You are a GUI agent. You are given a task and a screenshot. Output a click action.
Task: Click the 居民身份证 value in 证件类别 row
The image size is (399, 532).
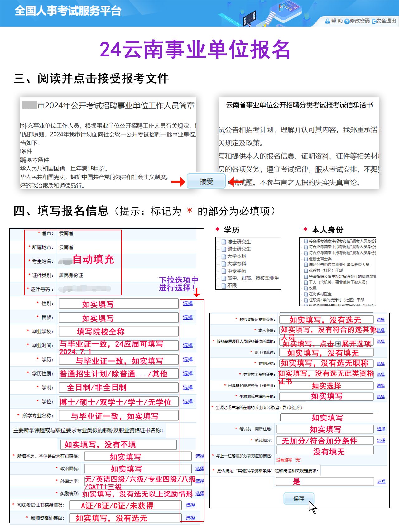71,276
